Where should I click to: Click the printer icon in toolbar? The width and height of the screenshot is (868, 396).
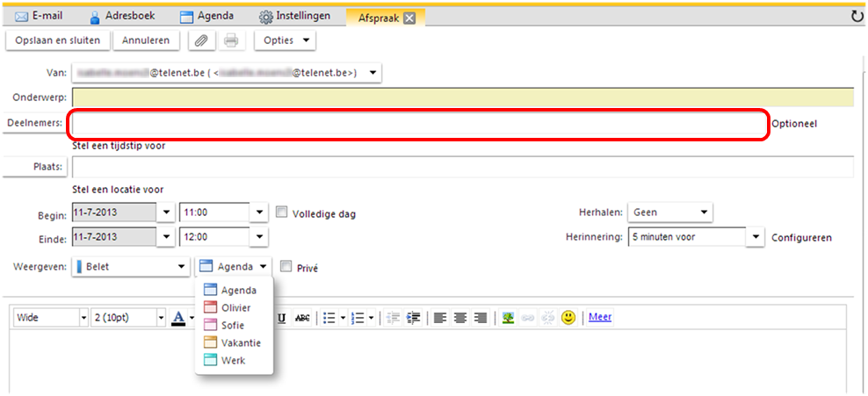point(230,40)
